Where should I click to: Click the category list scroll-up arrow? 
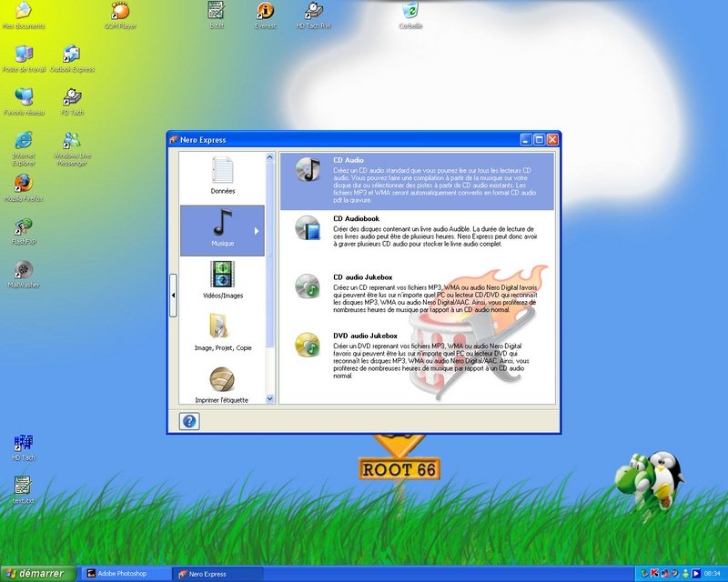click(269, 157)
